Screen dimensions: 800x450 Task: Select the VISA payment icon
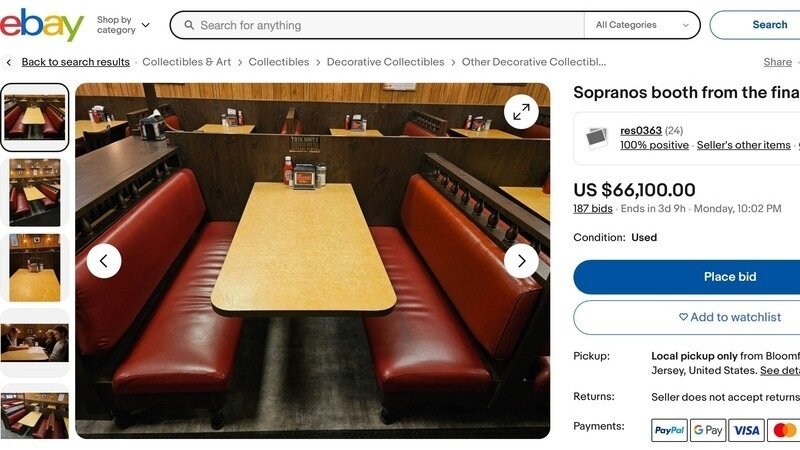(746, 430)
